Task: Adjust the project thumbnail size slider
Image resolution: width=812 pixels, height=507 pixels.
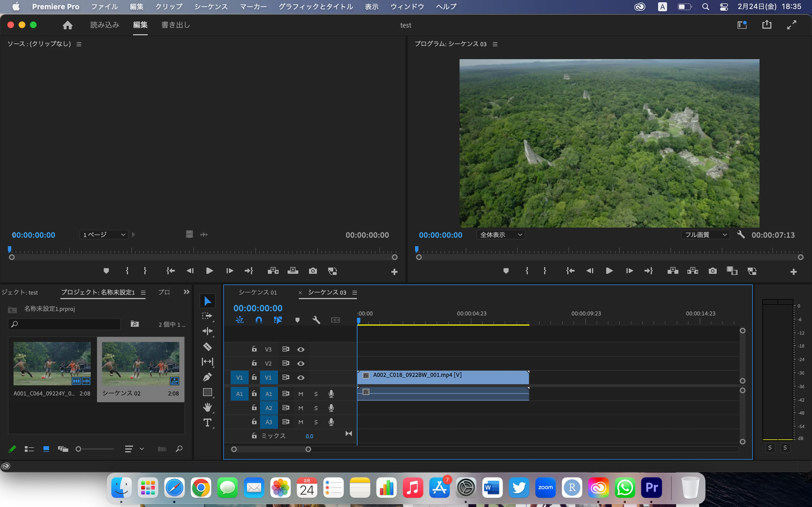Action: click(78, 449)
